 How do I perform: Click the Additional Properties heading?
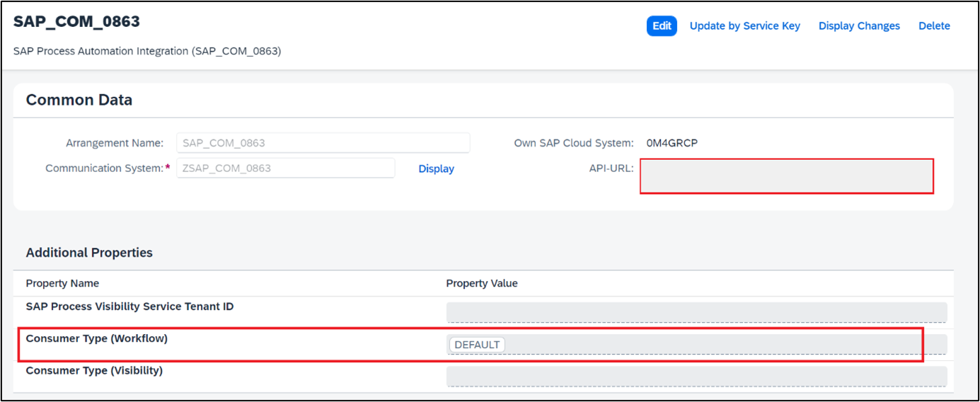pyautogui.click(x=89, y=253)
